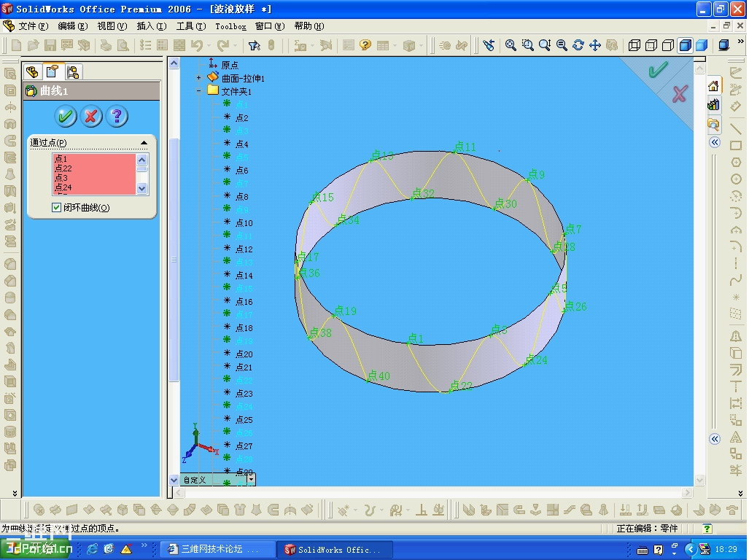
Task: Click the Windows Start button
Action: point(37,549)
